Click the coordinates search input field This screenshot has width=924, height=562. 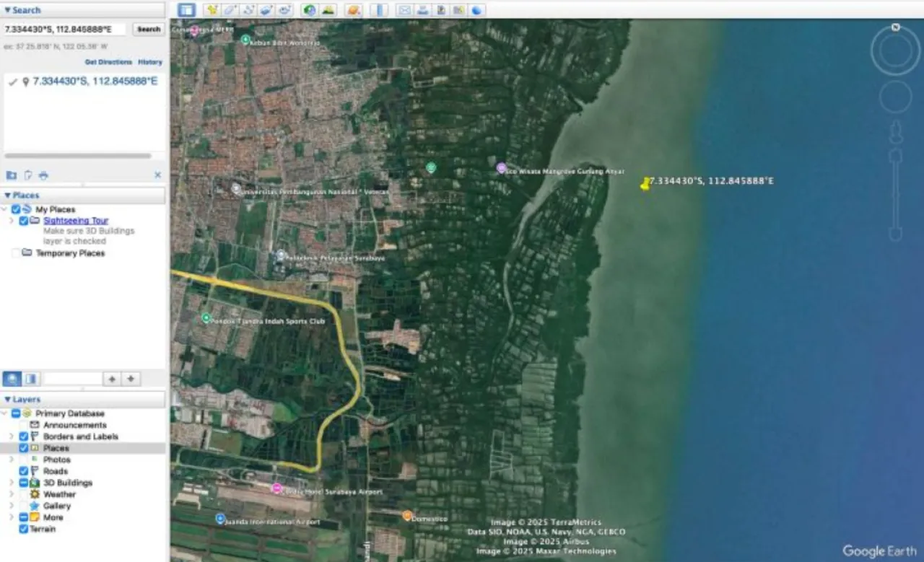pyautogui.click(x=65, y=30)
